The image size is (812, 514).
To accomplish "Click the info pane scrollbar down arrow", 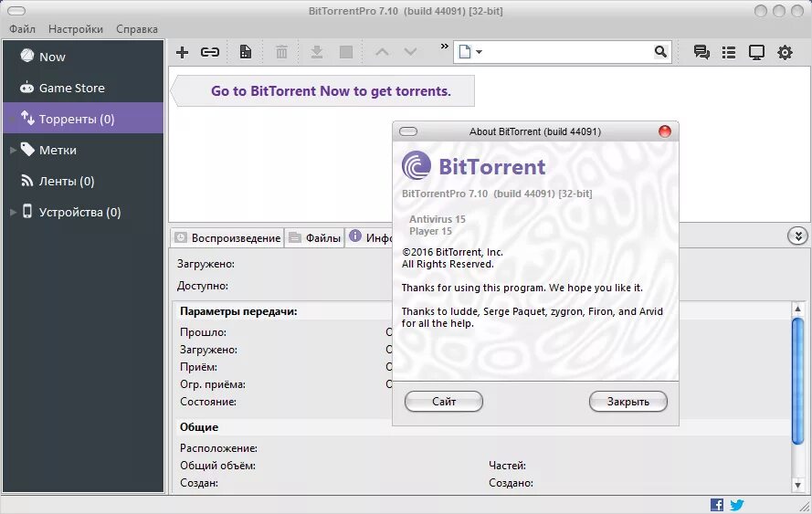I will 798,485.
